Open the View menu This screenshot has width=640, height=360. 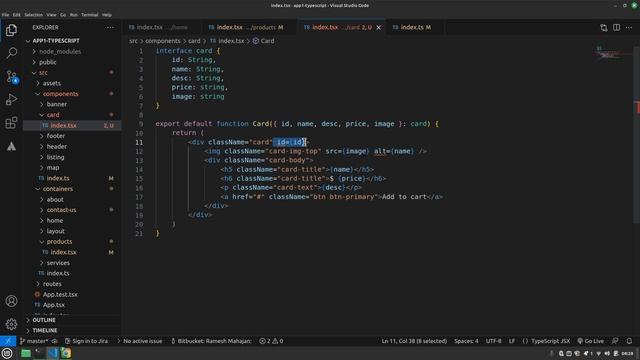point(51,15)
